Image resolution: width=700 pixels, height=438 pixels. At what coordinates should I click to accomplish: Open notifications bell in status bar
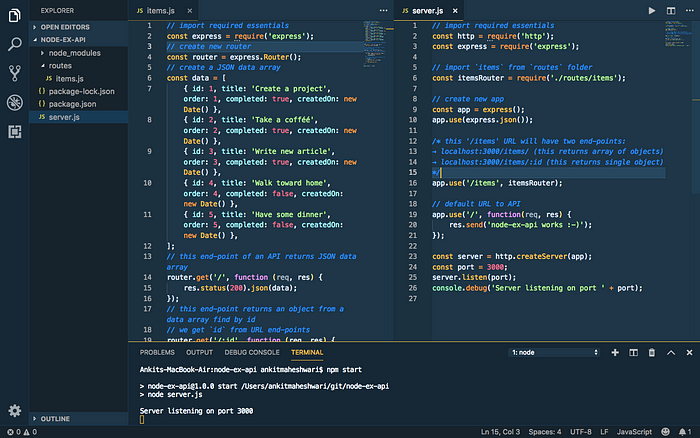tap(685, 432)
